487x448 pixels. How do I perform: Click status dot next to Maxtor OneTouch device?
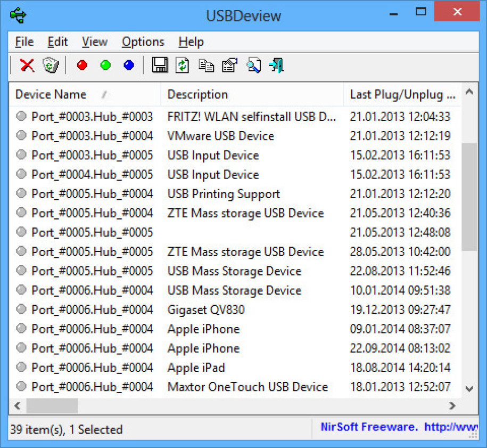point(21,387)
